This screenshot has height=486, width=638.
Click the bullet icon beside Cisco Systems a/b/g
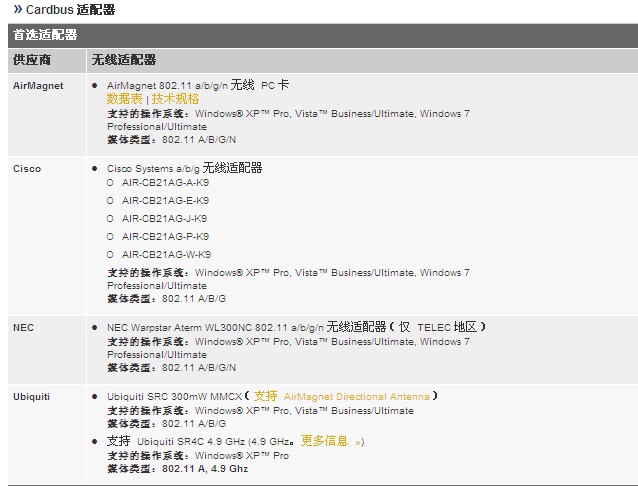(95, 169)
